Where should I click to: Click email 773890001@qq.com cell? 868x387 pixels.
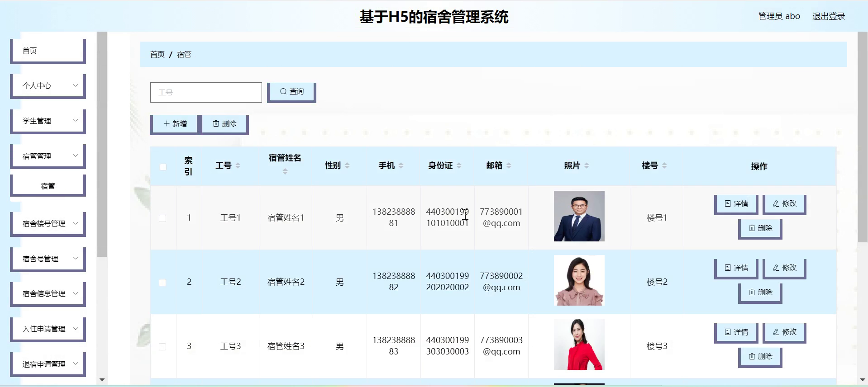(501, 217)
